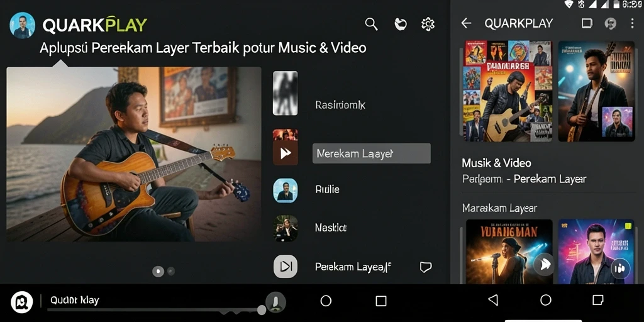This screenshot has width=644, height=322.
Task: Click the QUARKPLAY logo in left header
Action: pos(95,25)
